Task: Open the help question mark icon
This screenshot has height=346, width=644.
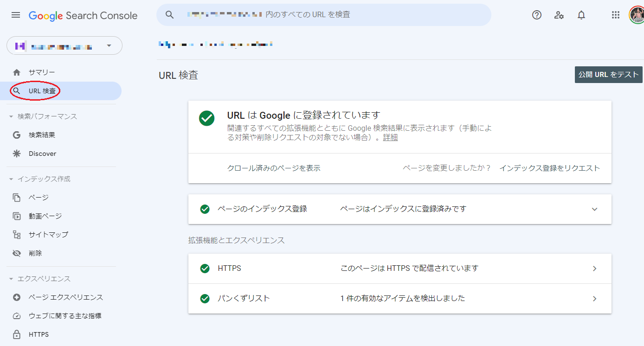Action: point(536,15)
